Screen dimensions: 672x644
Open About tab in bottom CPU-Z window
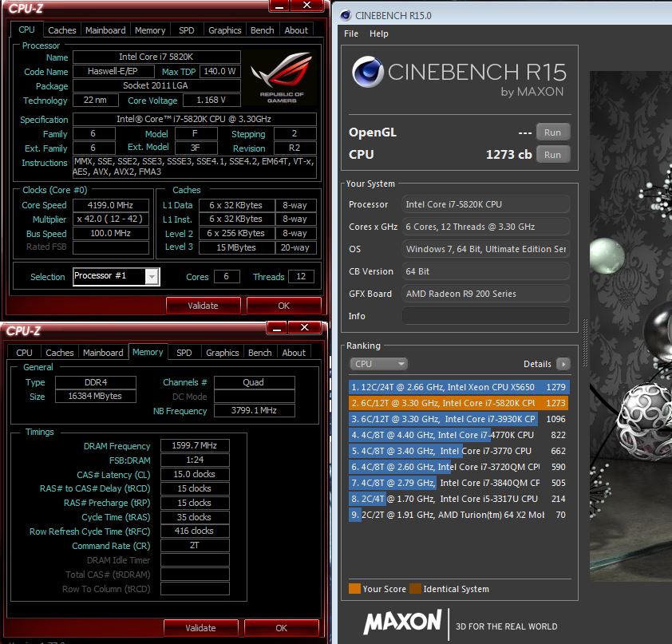click(294, 352)
